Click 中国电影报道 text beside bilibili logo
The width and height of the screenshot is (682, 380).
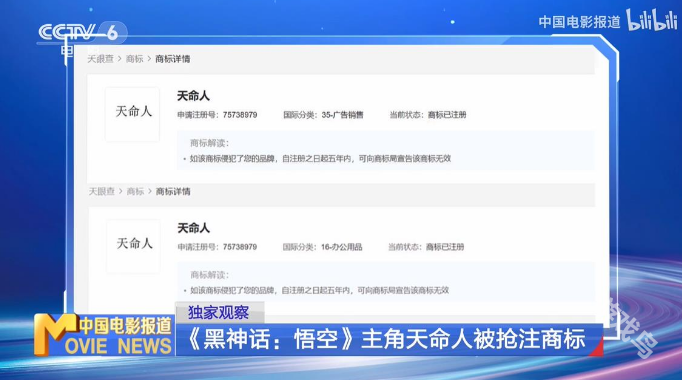579,22
